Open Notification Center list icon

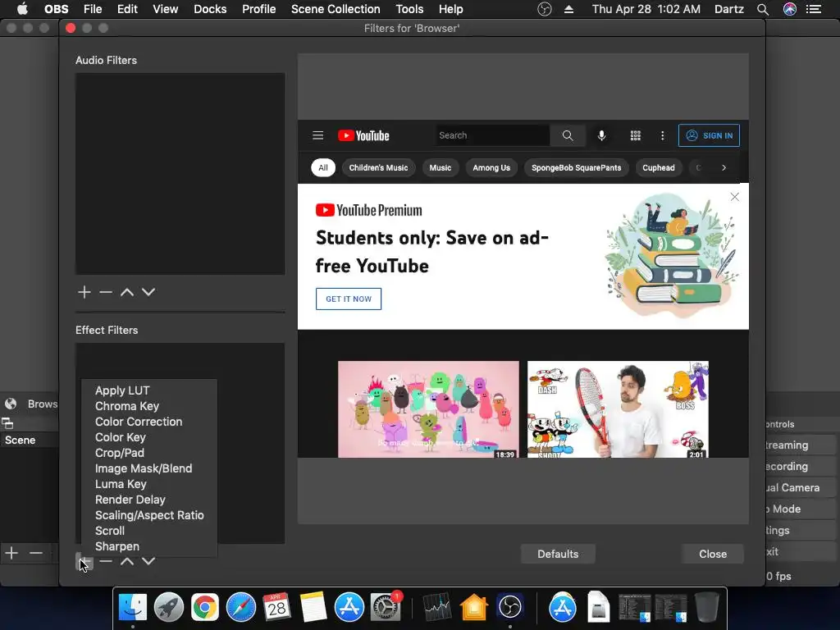[814, 9]
